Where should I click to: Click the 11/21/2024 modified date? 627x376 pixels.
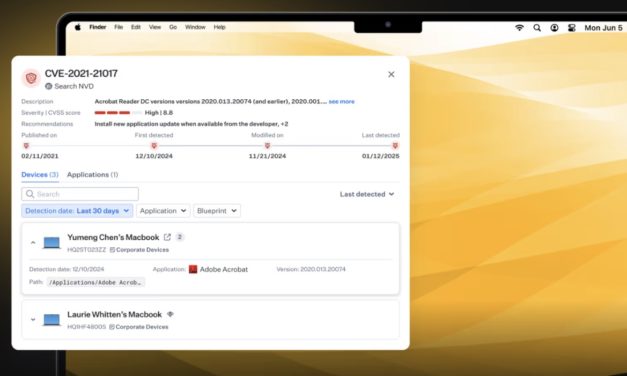click(267, 156)
